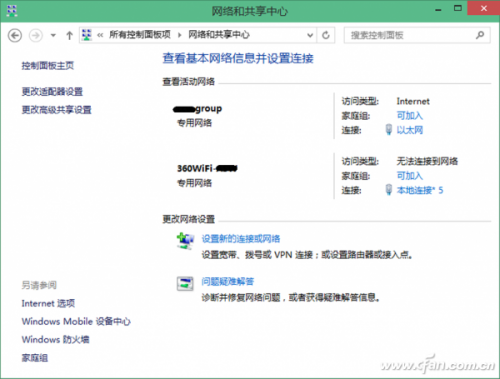This screenshot has height=379, width=500.
Task: Open 设置新的连接或网络 link
Action: [x=241, y=239]
